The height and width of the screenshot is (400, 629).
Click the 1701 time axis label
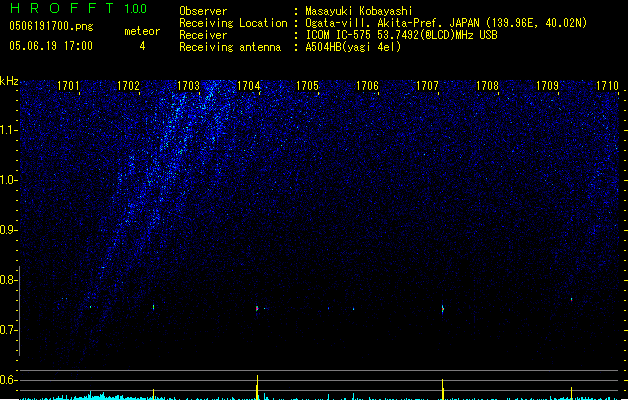pyautogui.click(x=68, y=86)
